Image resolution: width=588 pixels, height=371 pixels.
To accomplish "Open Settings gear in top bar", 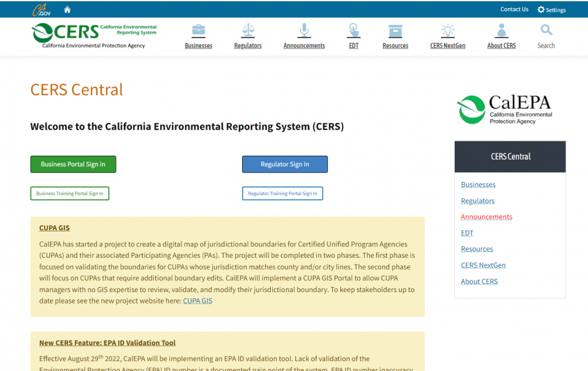I will point(541,9).
